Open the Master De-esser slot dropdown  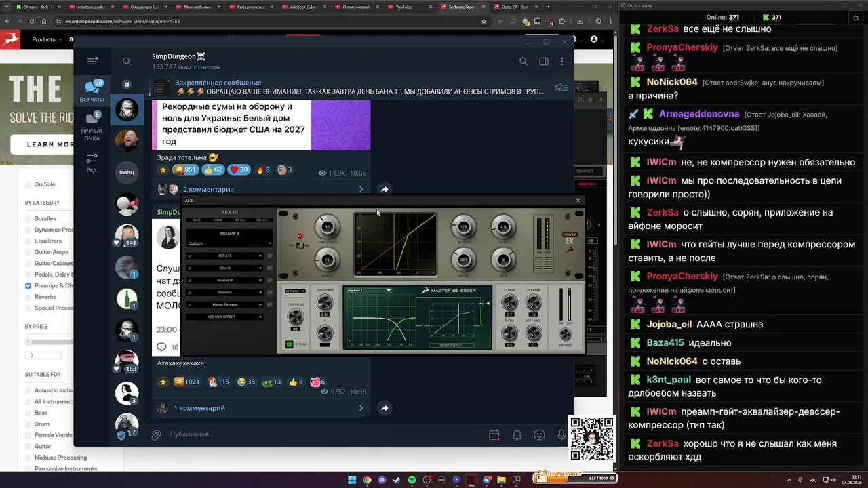[224, 305]
